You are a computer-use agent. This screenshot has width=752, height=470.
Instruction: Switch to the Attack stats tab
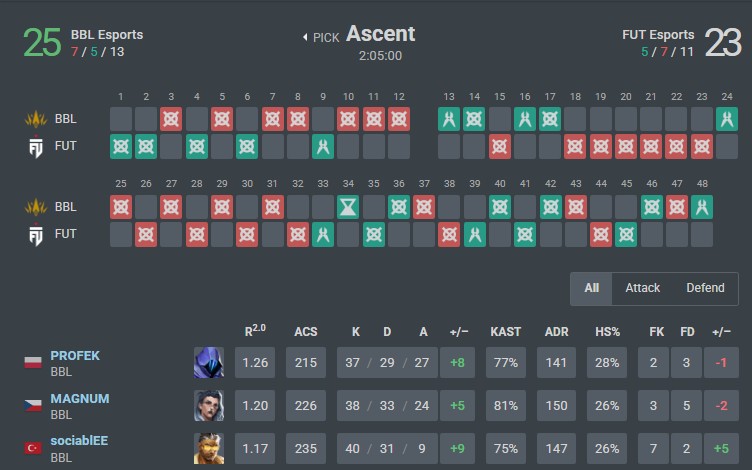[x=642, y=288]
